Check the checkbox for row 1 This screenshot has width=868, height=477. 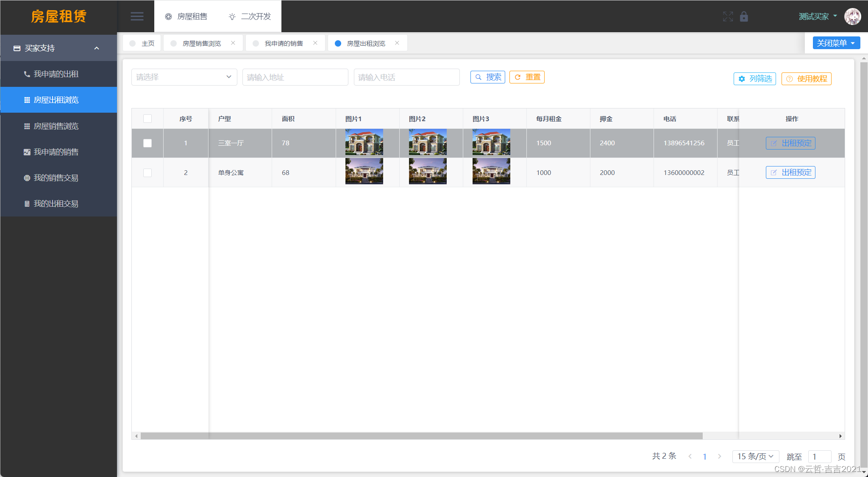tap(147, 143)
